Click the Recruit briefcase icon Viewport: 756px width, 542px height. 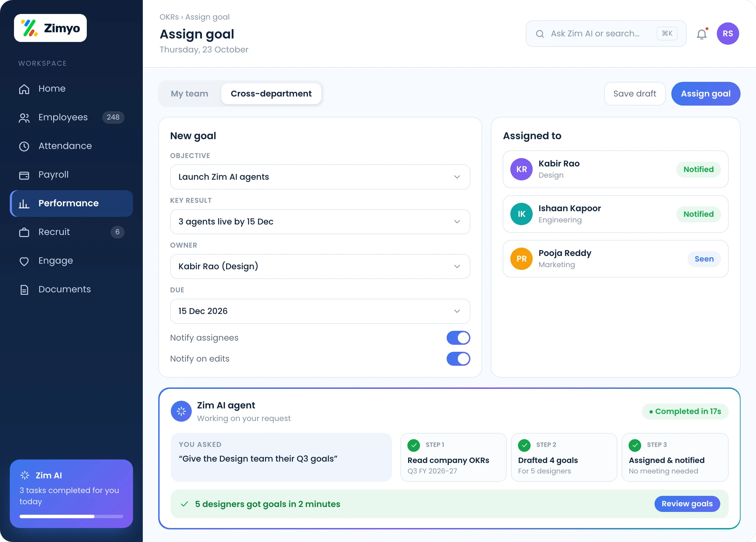click(x=24, y=232)
